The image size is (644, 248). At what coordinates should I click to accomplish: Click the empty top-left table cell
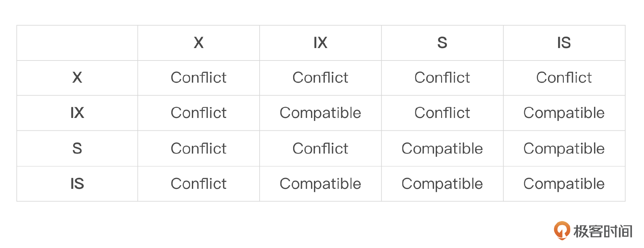(77, 43)
